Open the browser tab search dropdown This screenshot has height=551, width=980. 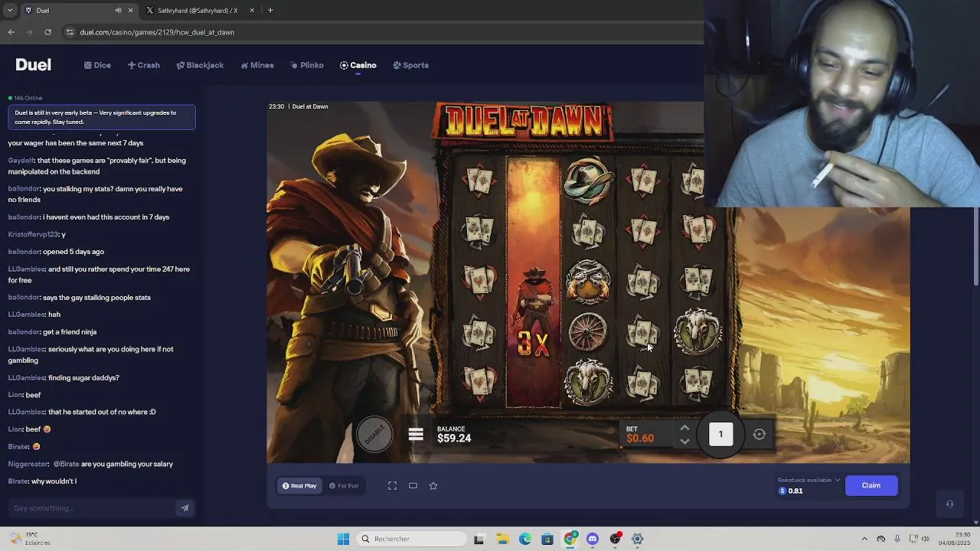click(x=9, y=11)
